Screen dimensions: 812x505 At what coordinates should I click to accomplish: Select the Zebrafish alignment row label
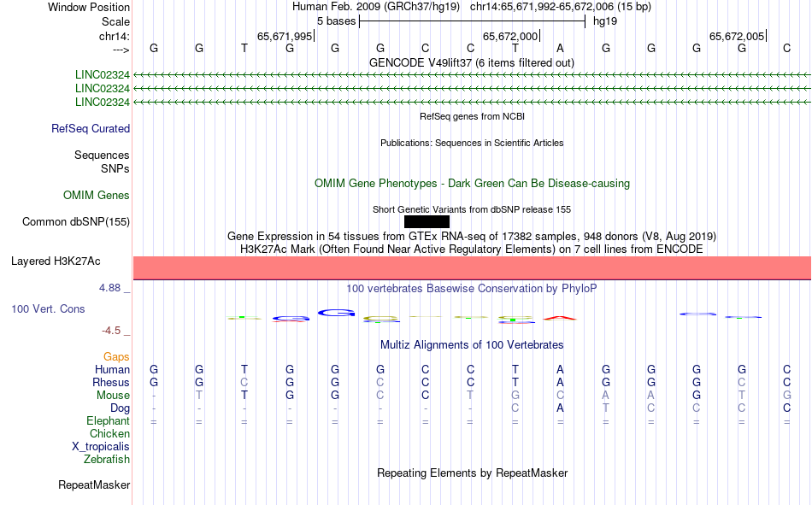click(x=107, y=460)
